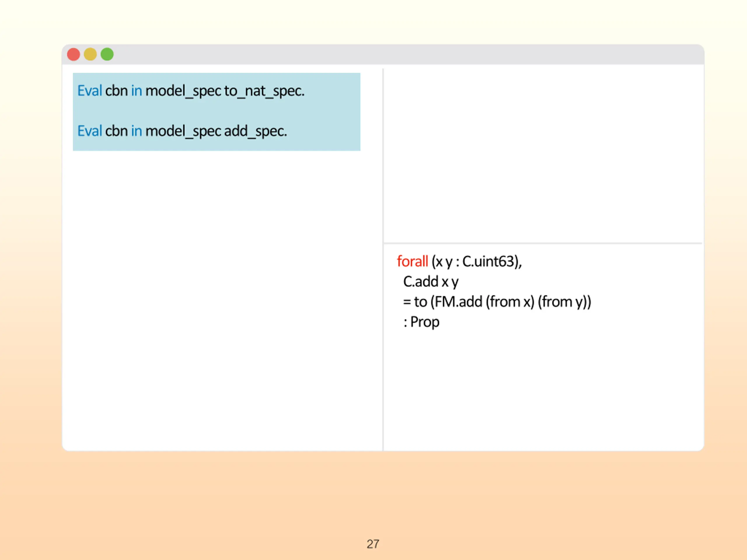
Task: Click the red forall keyword
Action: 412,261
